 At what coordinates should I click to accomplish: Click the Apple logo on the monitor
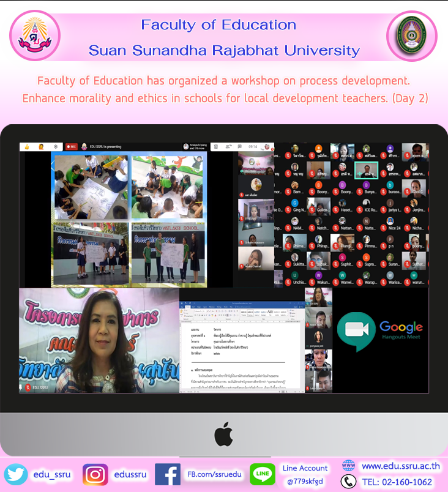point(223,435)
